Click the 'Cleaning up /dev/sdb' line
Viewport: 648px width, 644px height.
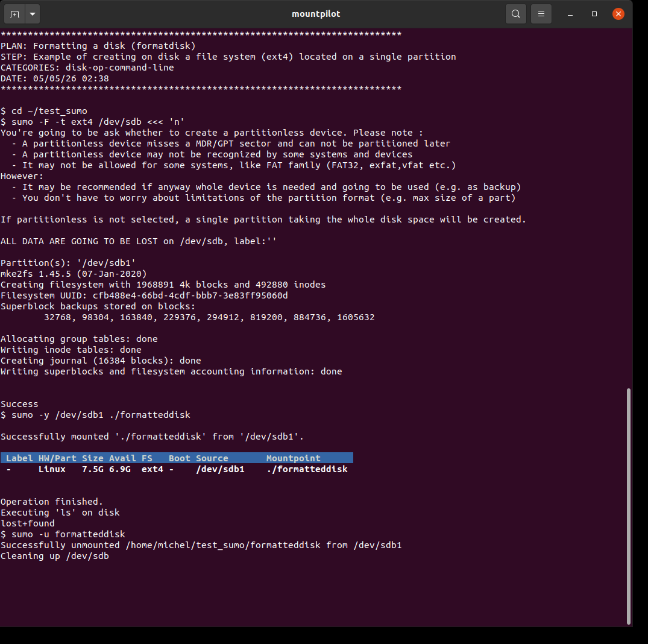(54, 556)
